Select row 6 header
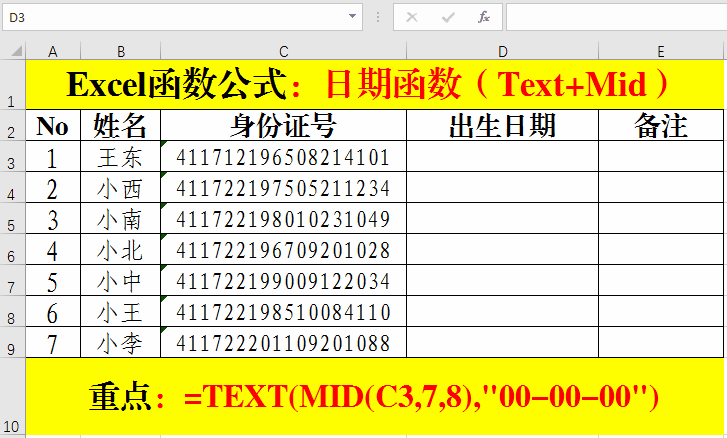 13,249
